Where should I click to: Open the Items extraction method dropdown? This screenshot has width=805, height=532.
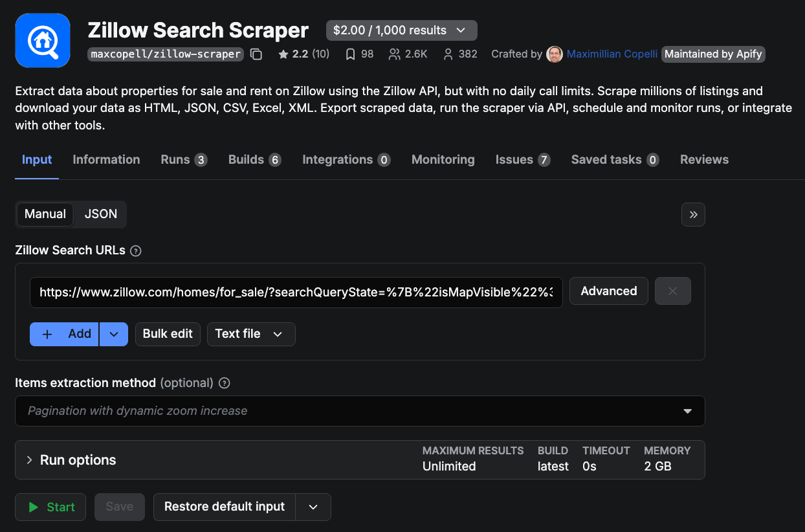point(687,411)
